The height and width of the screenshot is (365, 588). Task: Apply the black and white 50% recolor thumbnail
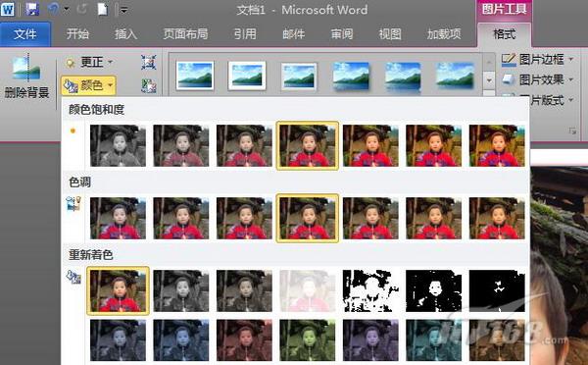click(x=433, y=290)
